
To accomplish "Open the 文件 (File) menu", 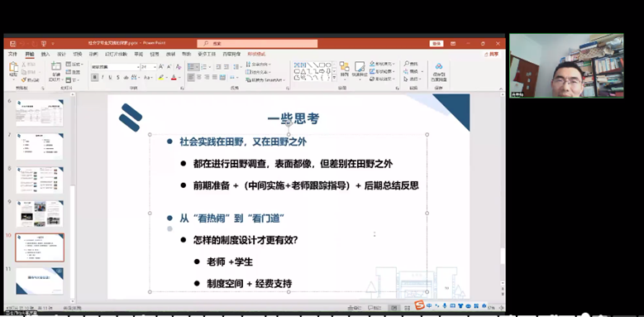I will pyautogui.click(x=12, y=54).
